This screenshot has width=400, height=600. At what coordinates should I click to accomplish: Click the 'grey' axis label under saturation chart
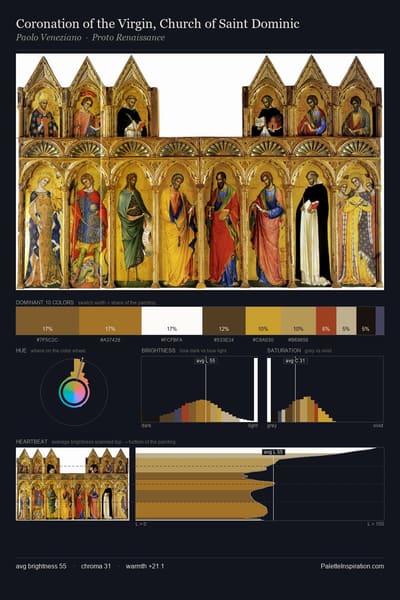pos(272,426)
